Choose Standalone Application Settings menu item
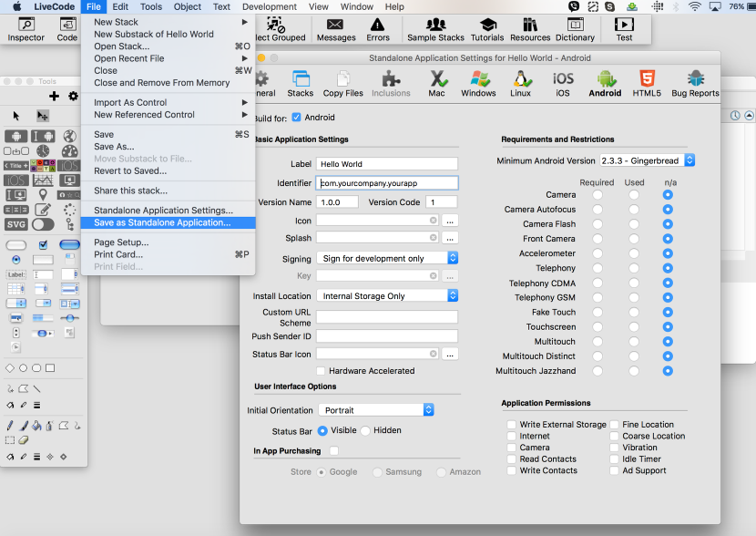Screen dimensions: 756x536 click(169, 211)
